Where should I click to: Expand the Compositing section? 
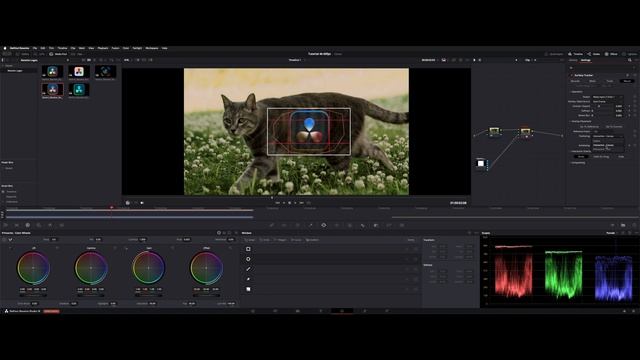(578, 162)
